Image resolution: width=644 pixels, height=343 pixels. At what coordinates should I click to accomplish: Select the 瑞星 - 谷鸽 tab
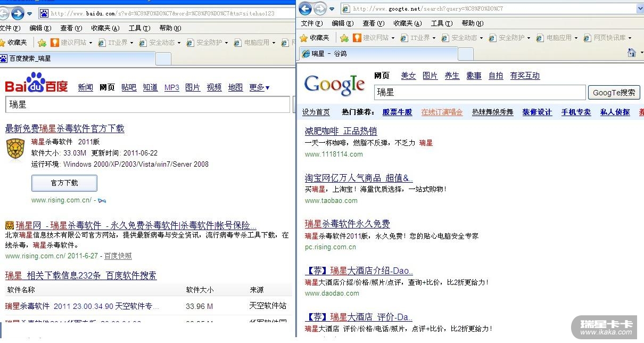click(377, 54)
